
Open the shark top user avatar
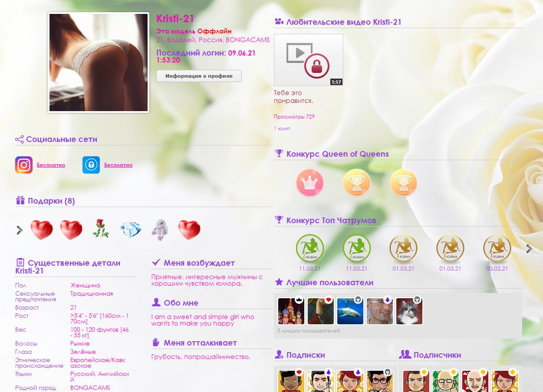(x=350, y=311)
